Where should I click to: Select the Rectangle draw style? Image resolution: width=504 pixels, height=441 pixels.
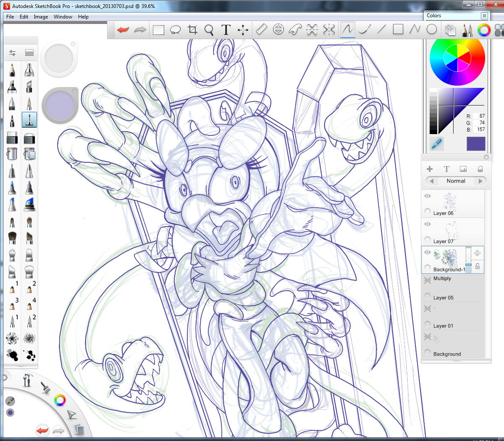click(x=398, y=29)
